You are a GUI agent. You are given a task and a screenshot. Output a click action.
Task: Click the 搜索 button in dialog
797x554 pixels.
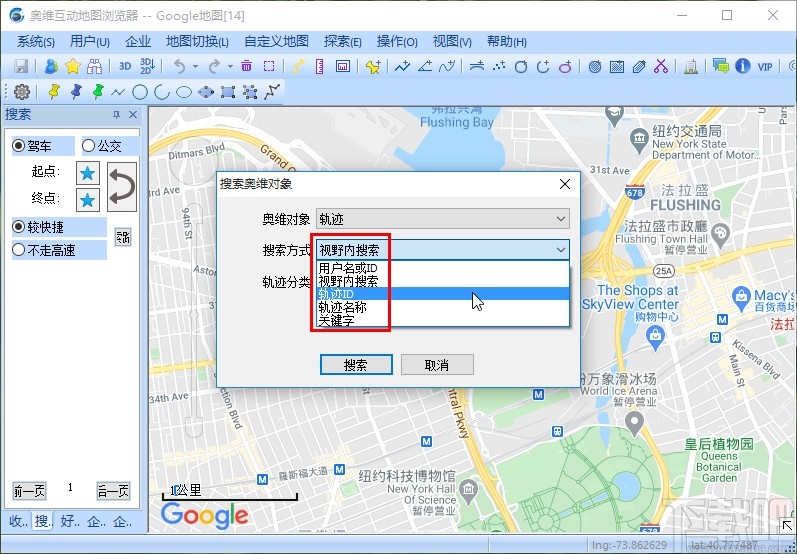(356, 365)
